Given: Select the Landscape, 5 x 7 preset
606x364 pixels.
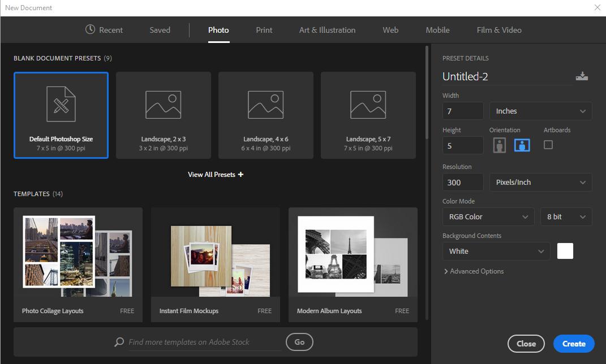Looking at the screenshot, I should pyautogui.click(x=368, y=115).
